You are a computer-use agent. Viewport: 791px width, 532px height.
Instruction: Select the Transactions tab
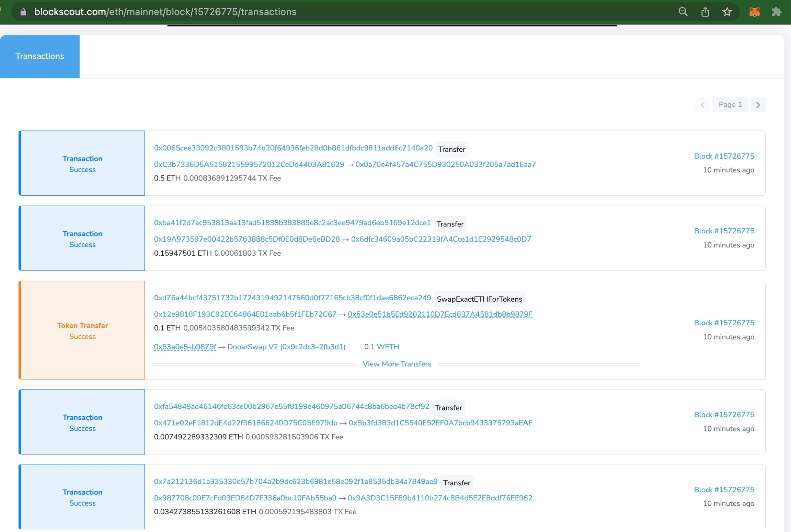tap(40, 56)
